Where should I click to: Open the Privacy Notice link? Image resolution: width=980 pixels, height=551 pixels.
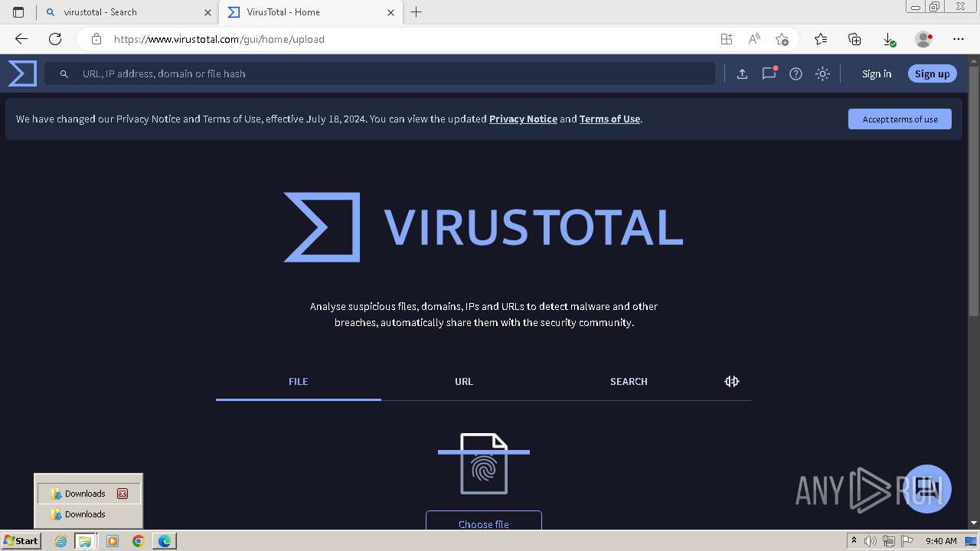(x=523, y=119)
